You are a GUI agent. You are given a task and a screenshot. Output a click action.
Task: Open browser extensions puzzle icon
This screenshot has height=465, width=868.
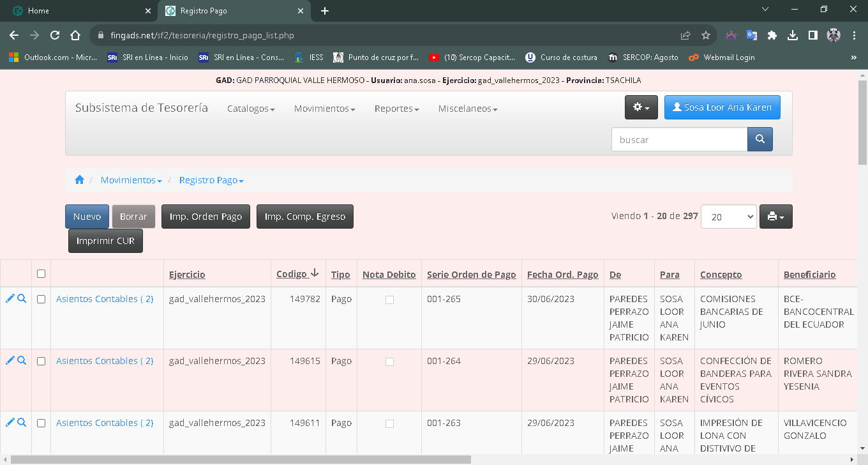772,35
